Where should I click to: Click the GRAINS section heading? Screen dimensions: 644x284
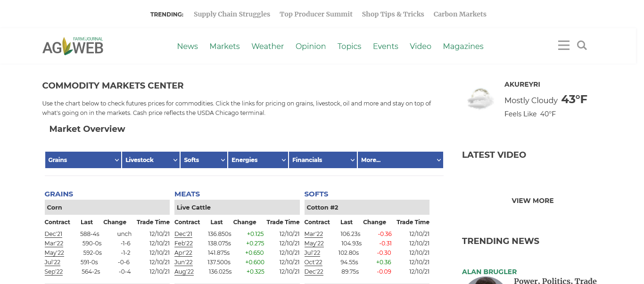click(x=59, y=194)
